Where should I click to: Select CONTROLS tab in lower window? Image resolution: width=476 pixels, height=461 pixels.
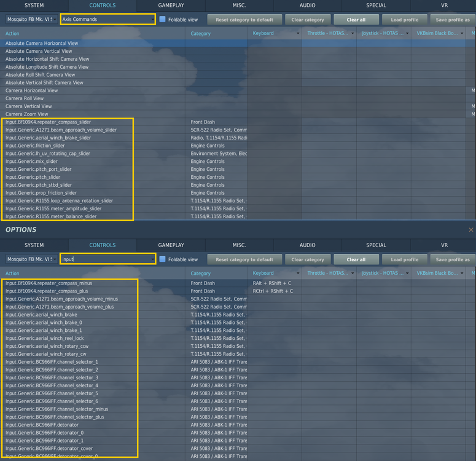click(x=103, y=245)
